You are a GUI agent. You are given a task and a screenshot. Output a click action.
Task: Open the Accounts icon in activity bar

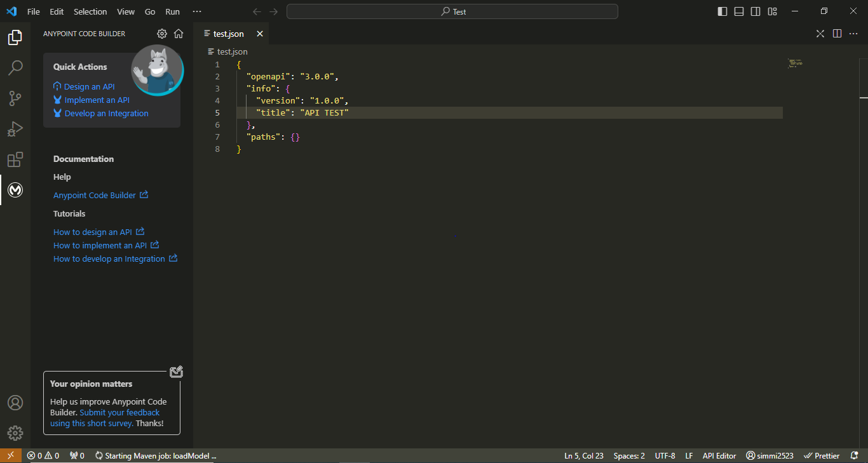pyautogui.click(x=15, y=403)
